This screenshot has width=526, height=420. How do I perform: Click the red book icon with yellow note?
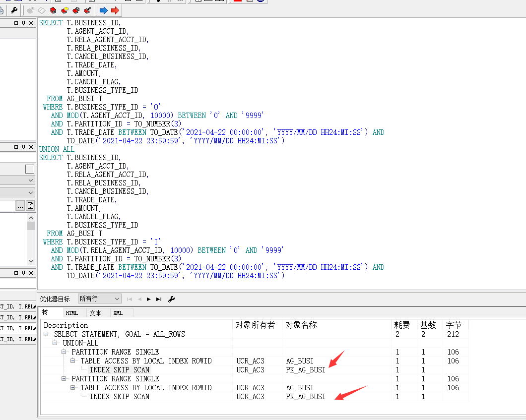point(65,10)
